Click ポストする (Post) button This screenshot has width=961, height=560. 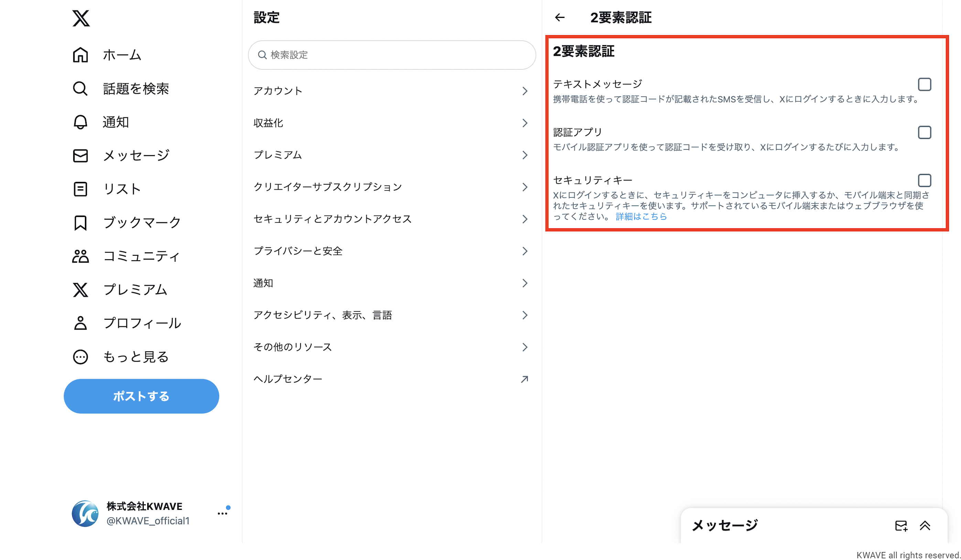pos(141,397)
